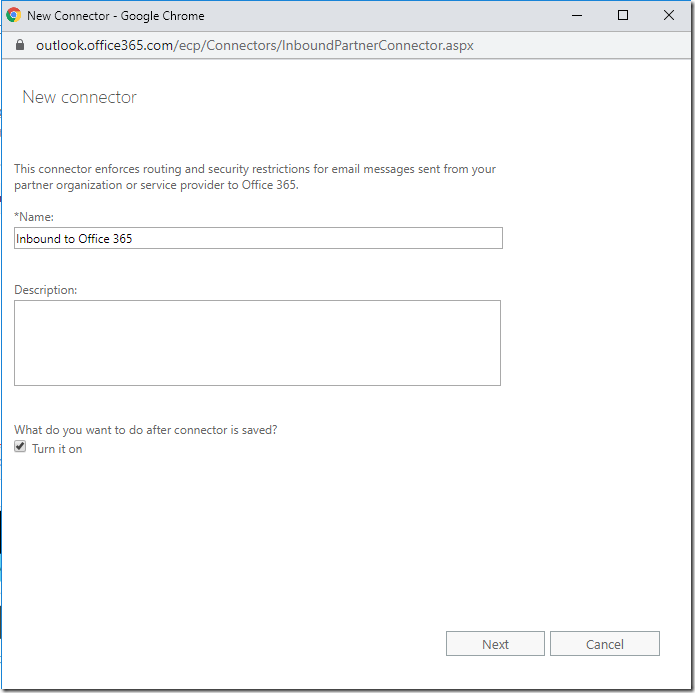The image size is (695, 693).
Task: Click the '*Name:' field label
Action: pos(34,217)
